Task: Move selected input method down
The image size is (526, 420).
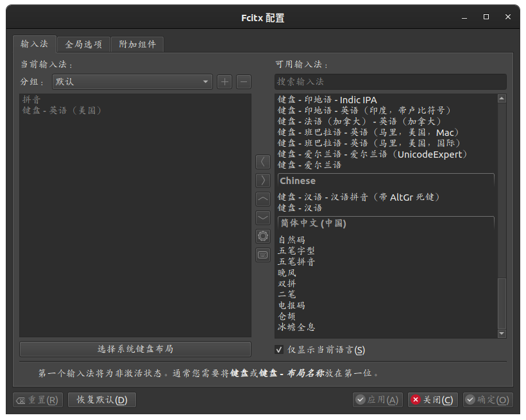Action: 263,217
